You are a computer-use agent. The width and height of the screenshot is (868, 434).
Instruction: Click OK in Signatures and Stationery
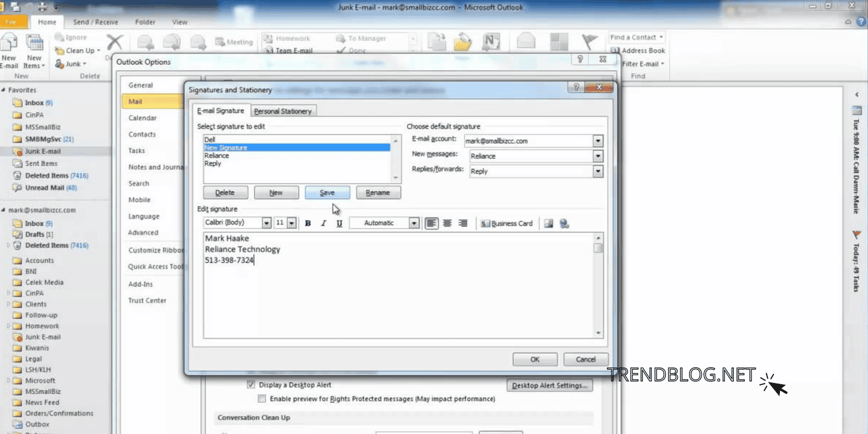coord(535,359)
